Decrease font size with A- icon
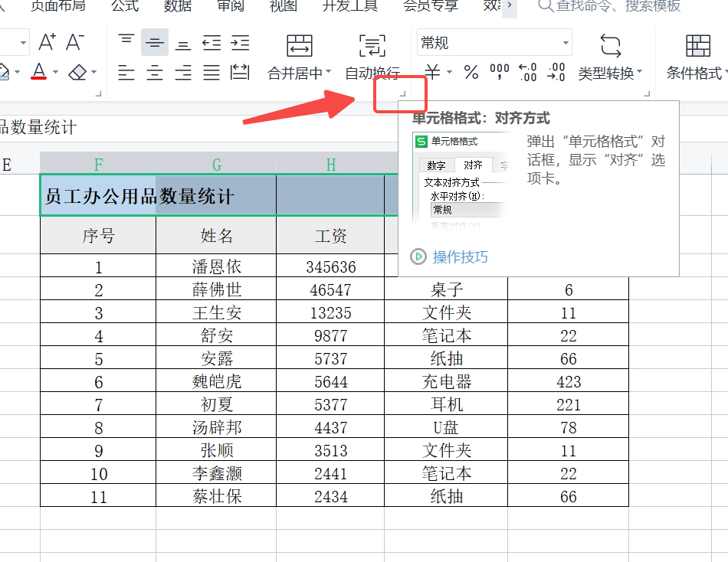Viewport: 728px width, 562px height. tap(75, 42)
